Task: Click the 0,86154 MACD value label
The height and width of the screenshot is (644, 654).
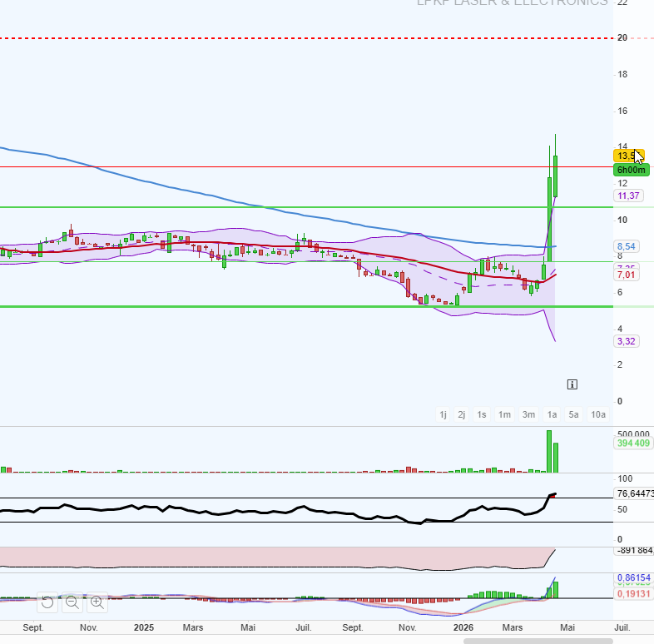Action: (633, 577)
